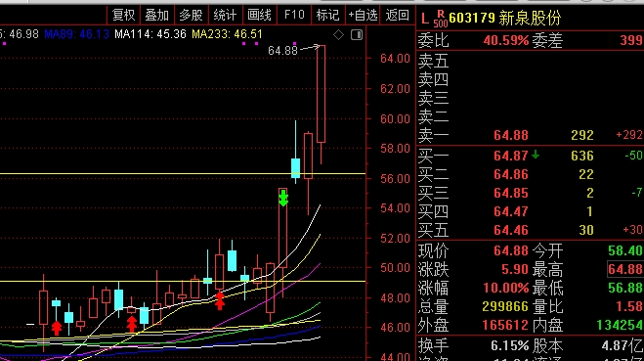
Task: Click the L indicator beside stock code
Action: click(x=425, y=19)
